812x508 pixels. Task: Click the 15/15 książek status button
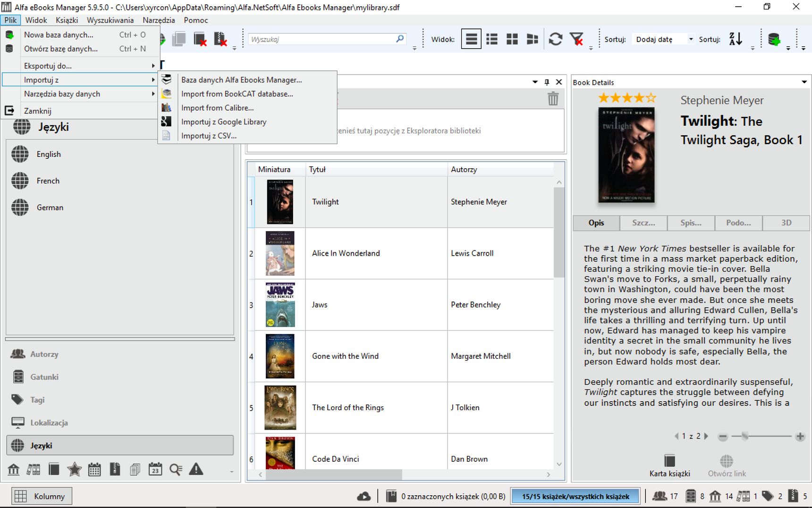pyautogui.click(x=575, y=496)
